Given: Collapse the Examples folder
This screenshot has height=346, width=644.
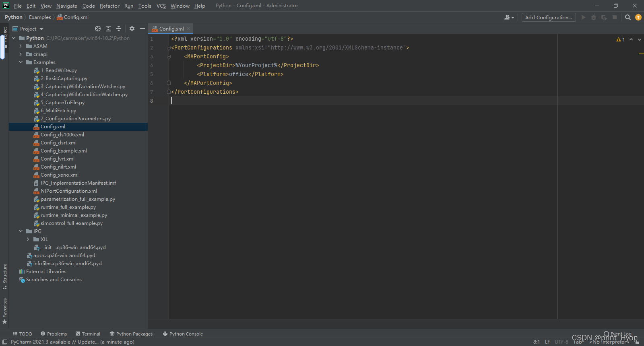Looking at the screenshot, I should click(21, 62).
